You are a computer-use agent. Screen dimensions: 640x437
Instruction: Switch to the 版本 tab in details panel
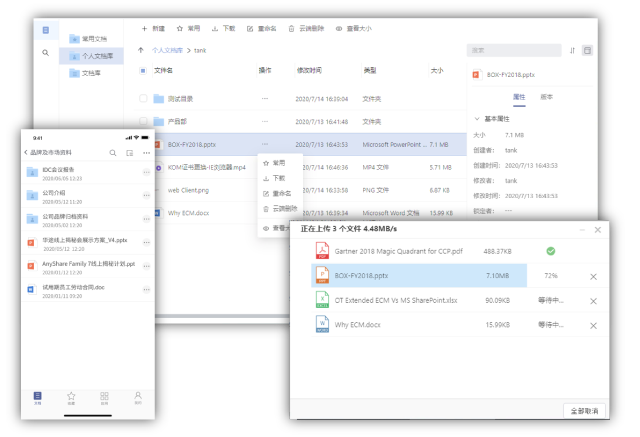(x=546, y=97)
